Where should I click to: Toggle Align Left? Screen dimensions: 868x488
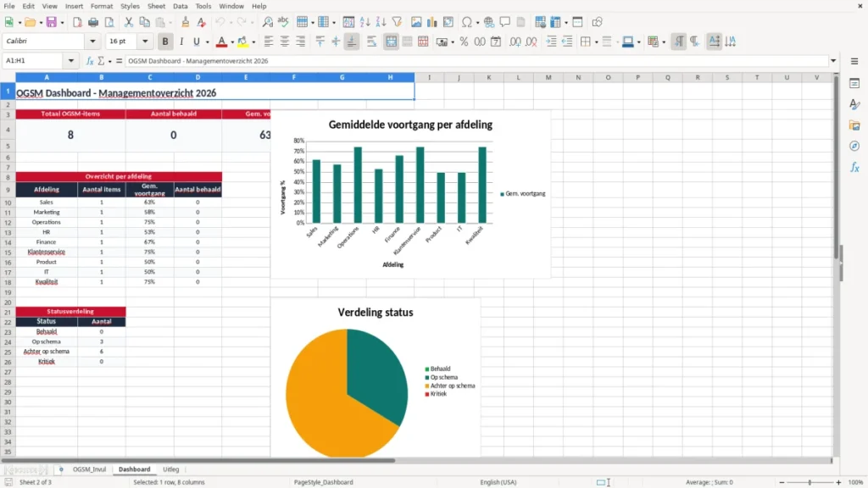269,42
